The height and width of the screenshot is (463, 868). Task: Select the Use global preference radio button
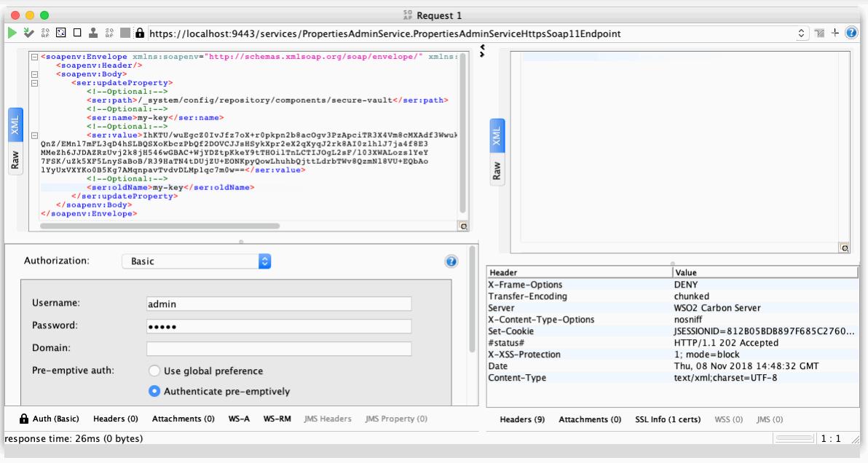pos(154,371)
